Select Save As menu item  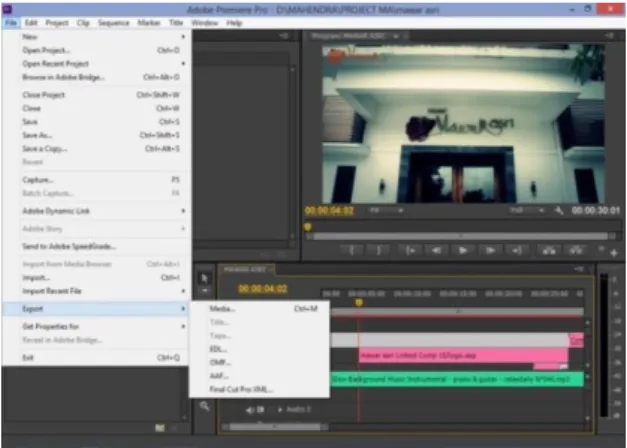point(97,135)
